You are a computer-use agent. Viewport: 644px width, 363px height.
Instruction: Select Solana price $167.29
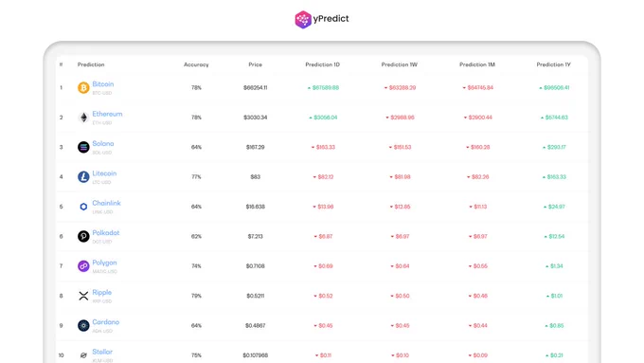(255, 147)
